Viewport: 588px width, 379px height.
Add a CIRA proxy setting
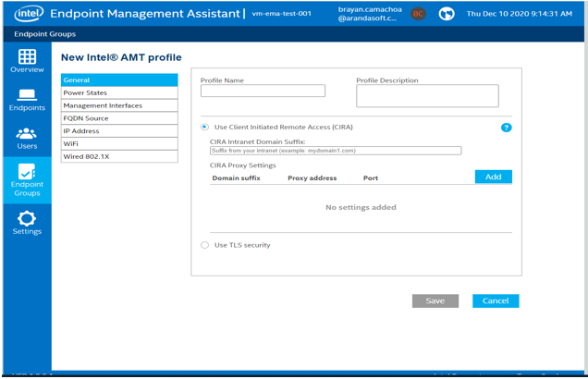[x=493, y=177]
